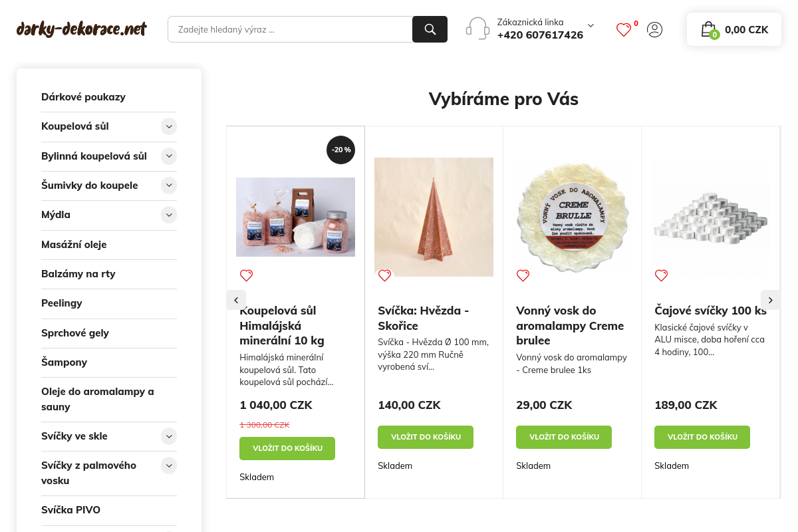Open the Masážní oleje category
This screenshot has height=532, width=798.
point(74,245)
